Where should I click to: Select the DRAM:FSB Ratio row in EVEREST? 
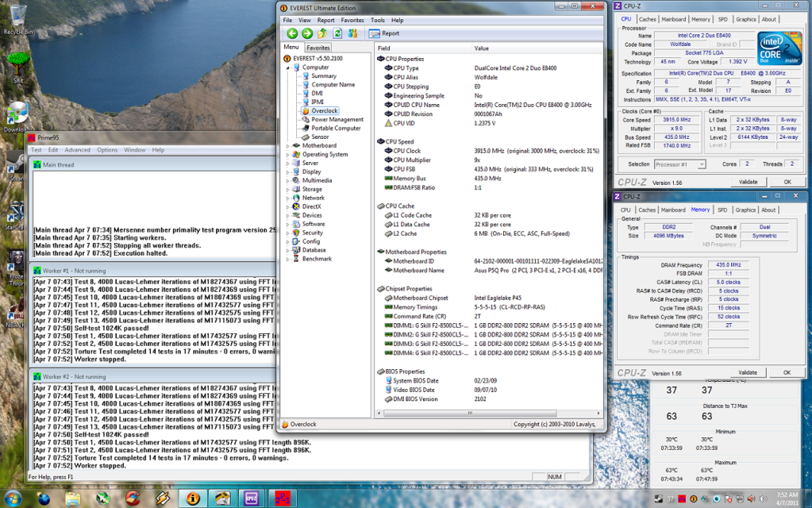488,188
